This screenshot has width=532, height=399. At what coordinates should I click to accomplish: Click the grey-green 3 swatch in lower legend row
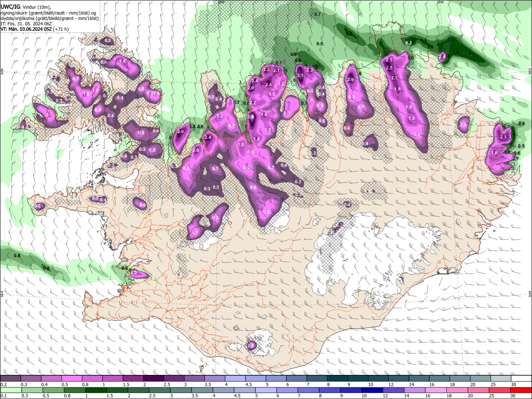tap(181, 390)
